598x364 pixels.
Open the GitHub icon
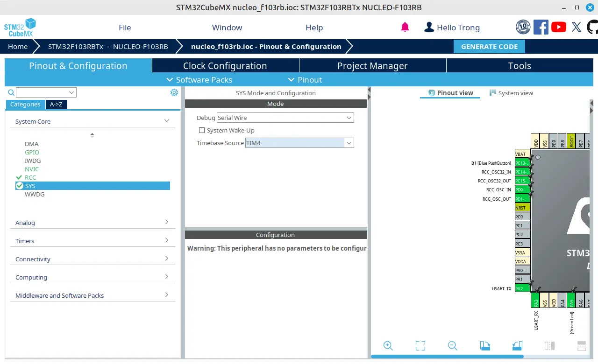[592, 27]
